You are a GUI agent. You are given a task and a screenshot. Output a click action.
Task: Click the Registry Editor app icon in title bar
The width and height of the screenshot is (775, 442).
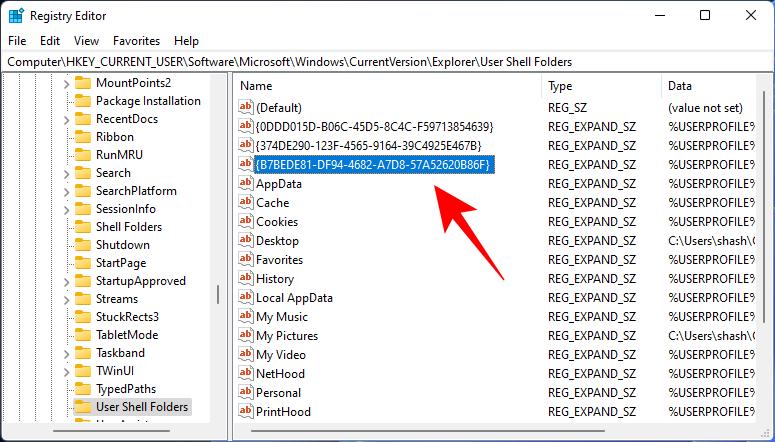coord(16,16)
